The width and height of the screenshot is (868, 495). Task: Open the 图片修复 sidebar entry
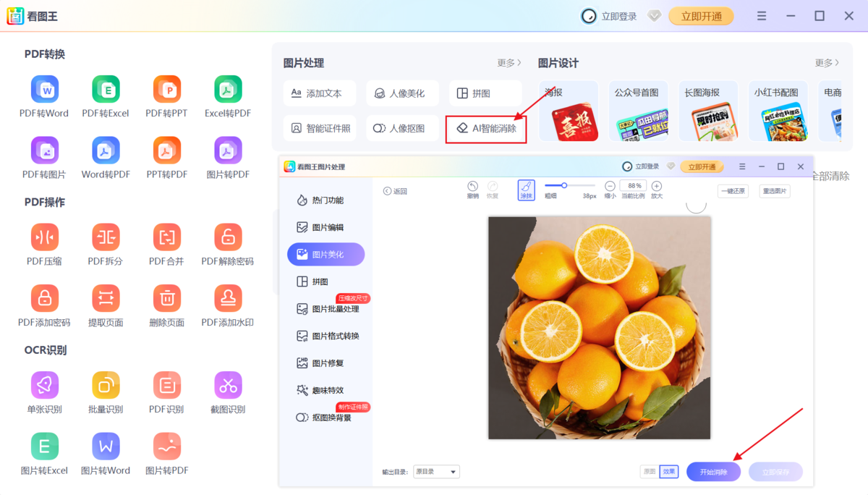[325, 363]
